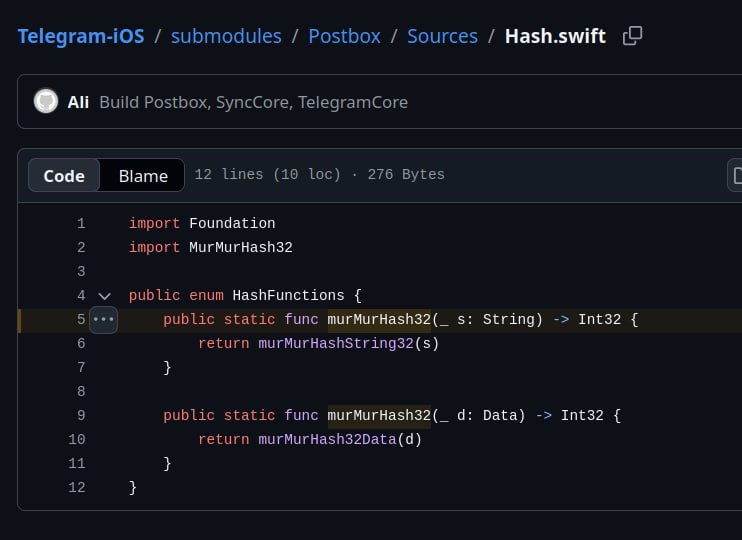This screenshot has height=540, width=742.
Task: Collapse the HashFunctions enum at line 4
Action: click(105, 296)
